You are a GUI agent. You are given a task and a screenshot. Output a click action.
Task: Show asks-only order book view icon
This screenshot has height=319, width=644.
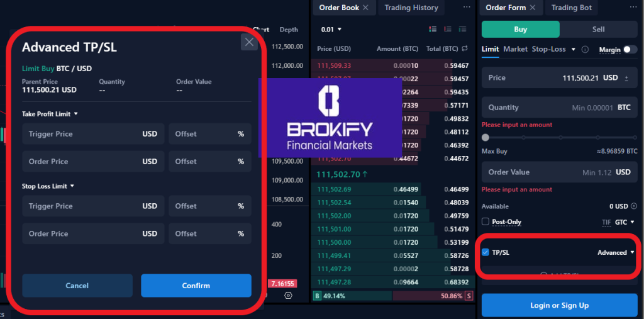[x=449, y=29]
